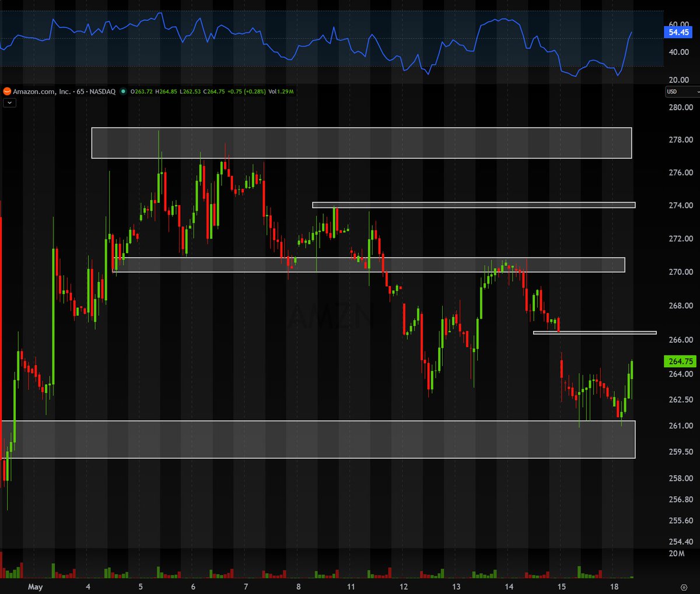Click the open value O263.72 in the legend
This screenshot has width=700, height=594.
coord(141,92)
